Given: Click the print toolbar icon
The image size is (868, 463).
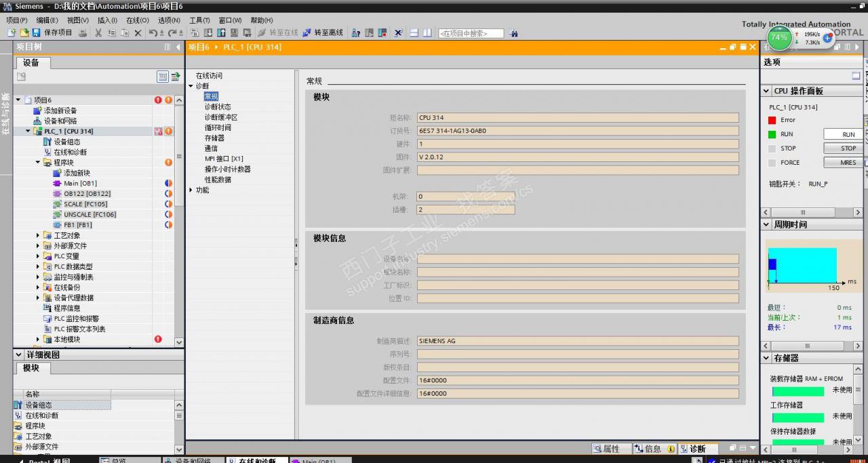Looking at the screenshot, I should pos(83,33).
